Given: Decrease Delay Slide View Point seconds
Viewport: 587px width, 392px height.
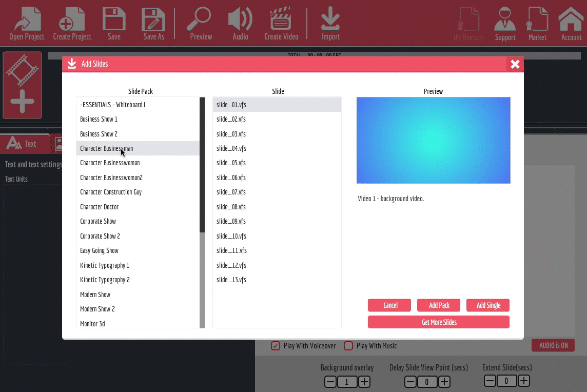Looking at the screenshot, I should 410,382.
